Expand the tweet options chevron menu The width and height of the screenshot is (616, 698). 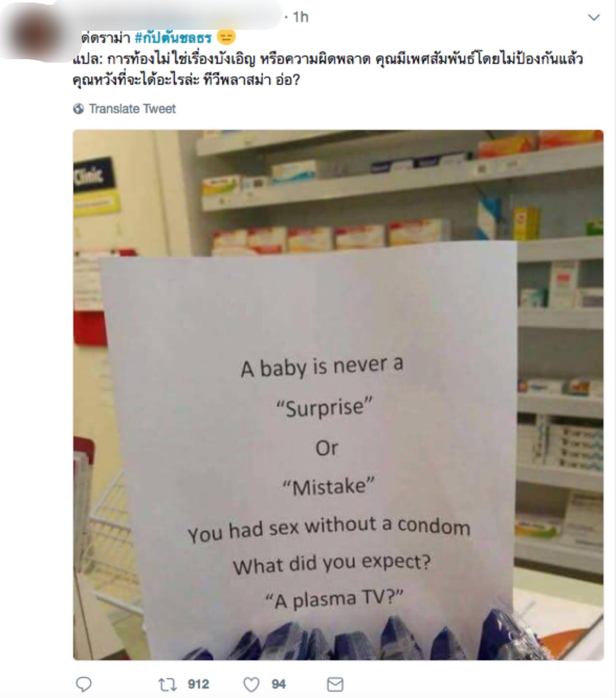594,18
